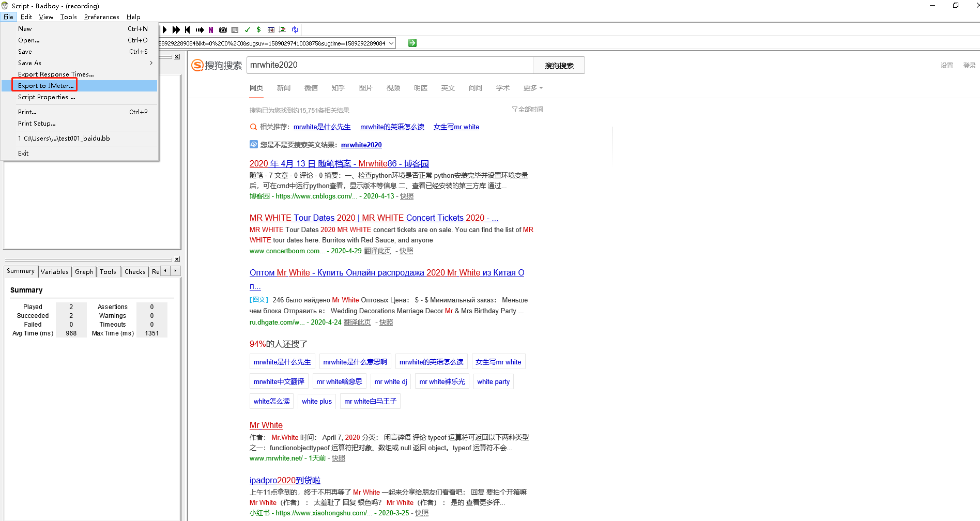Open the Tools menu
The image size is (980, 521).
tap(68, 17)
